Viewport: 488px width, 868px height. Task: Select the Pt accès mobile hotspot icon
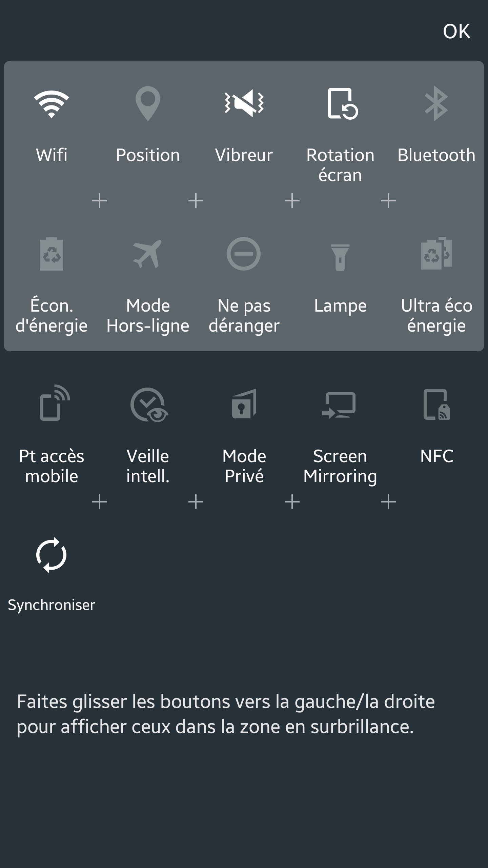pos(54,403)
